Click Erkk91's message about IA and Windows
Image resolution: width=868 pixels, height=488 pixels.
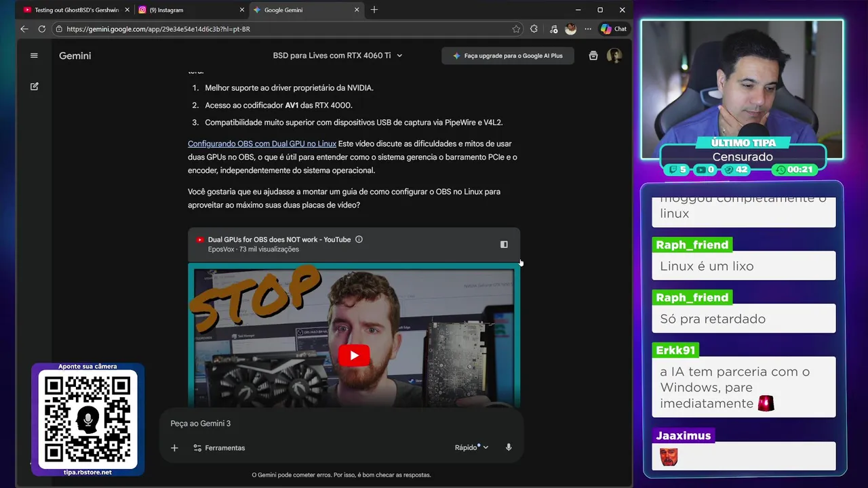click(x=743, y=387)
